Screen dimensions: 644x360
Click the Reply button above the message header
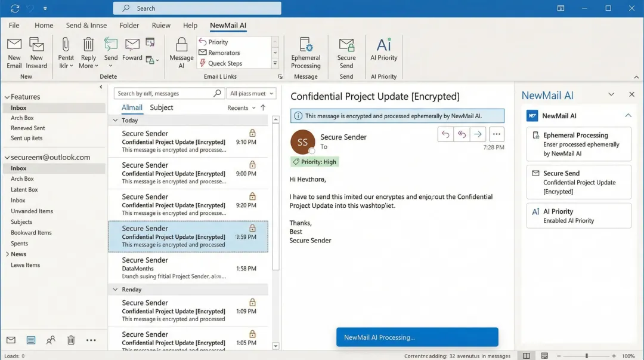point(445,134)
